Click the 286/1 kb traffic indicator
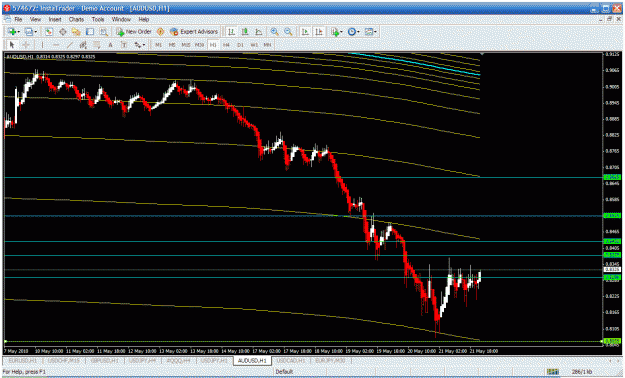Viewport: 625px width, 378px height. (582, 372)
